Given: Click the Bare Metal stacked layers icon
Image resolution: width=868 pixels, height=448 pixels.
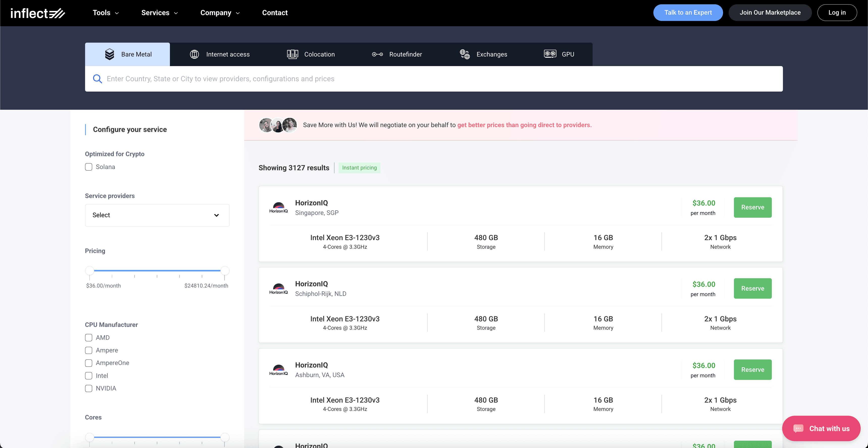Looking at the screenshot, I should [x=110, y=54].
